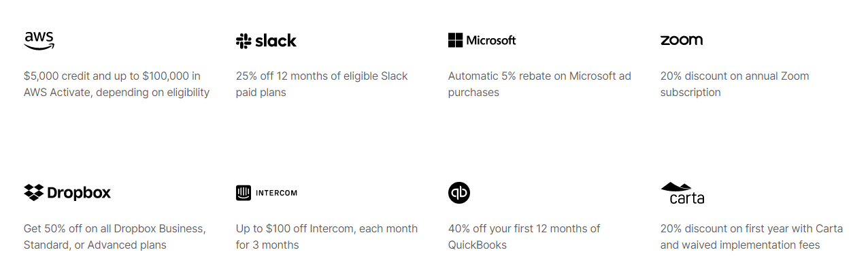
Task: Open the Carta waived implementation fees offer
Action: click(752, 236)
